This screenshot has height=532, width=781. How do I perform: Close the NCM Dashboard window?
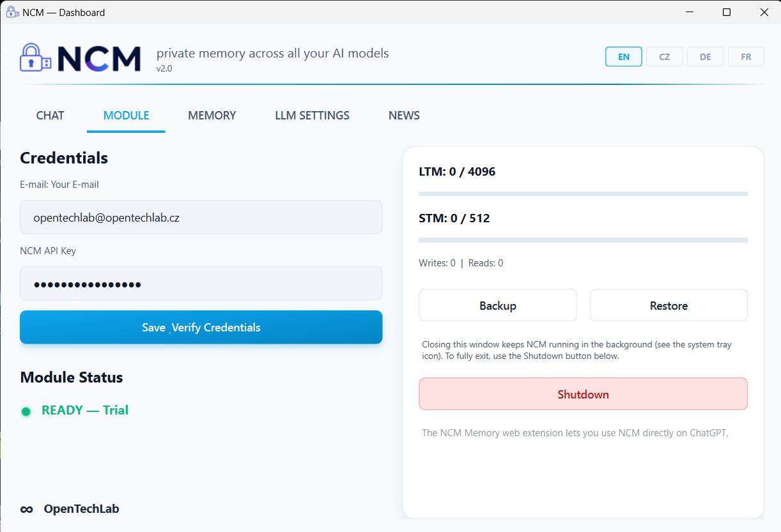pyautogui.click(x=764, y=12)
